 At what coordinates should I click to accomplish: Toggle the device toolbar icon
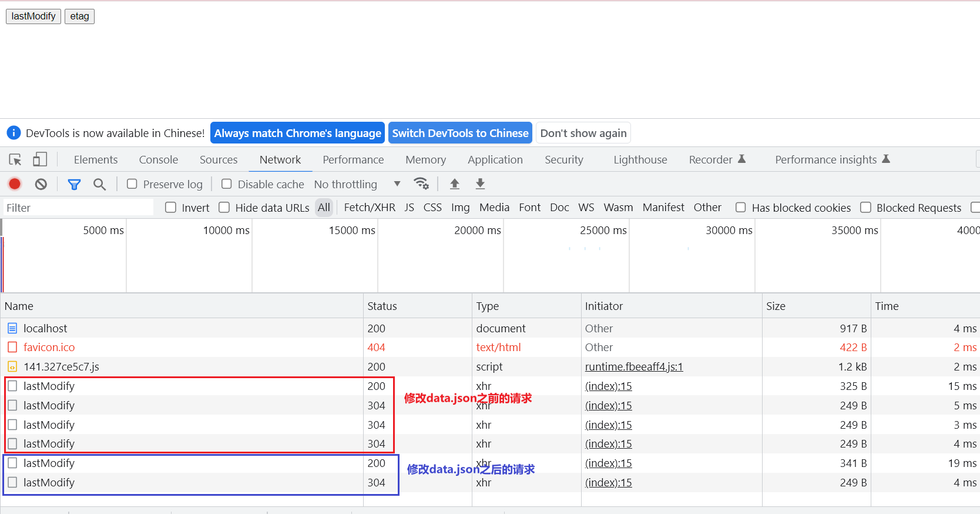point(40,159)
